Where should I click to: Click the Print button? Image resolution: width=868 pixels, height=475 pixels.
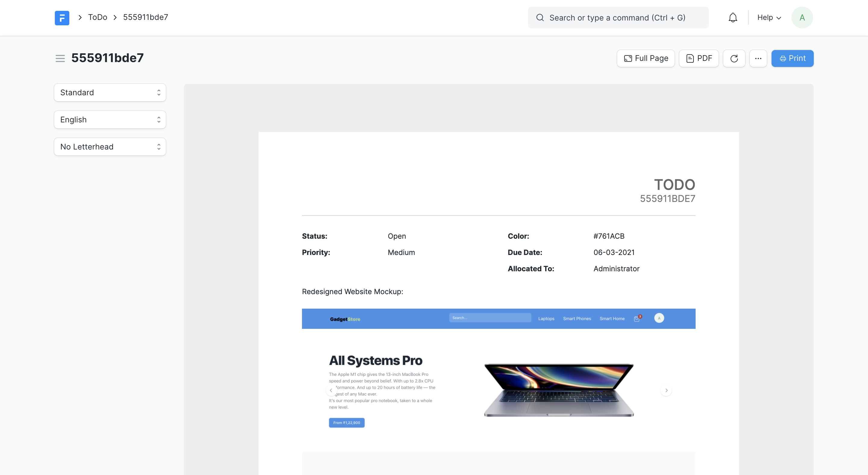792,58
